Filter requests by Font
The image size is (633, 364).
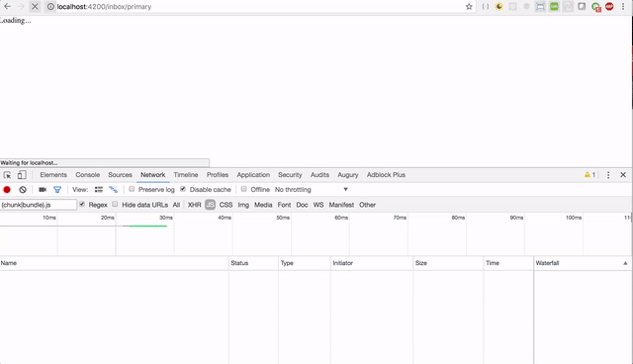(x=284, y=205)
